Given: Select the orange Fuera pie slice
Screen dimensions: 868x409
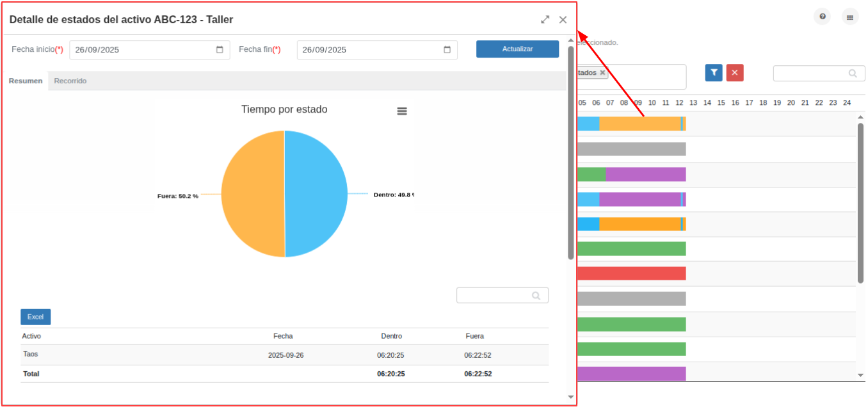Looking at the screenshot, I should click(x=253, y=194).
